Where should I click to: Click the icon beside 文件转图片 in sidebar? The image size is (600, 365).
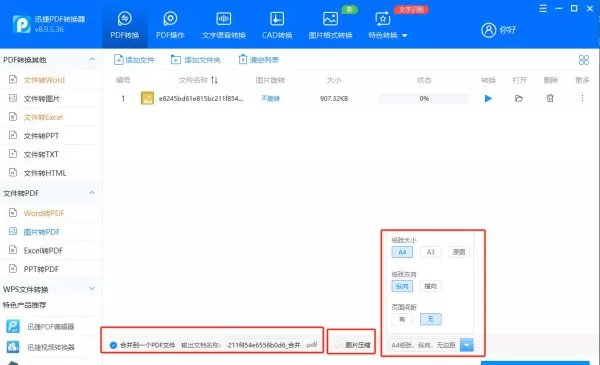(13, 98)
